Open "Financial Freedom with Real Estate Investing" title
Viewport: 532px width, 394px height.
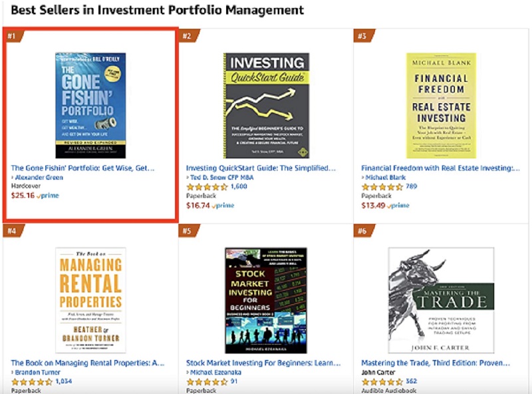[439, 168]
